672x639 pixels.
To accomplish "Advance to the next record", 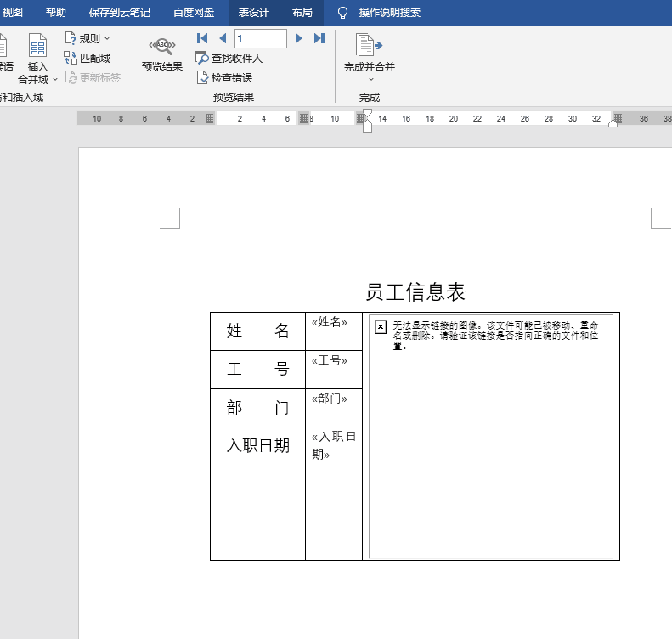I will point(299,38).
